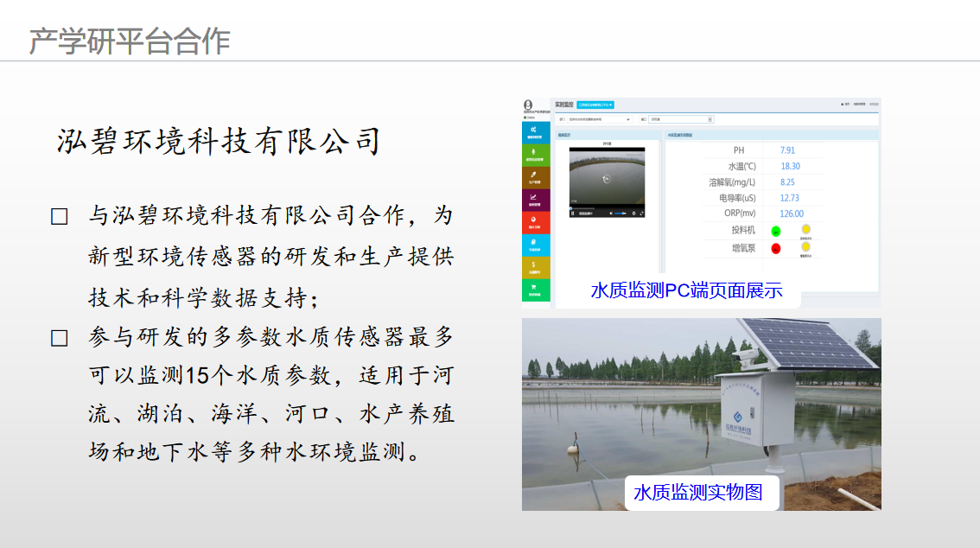Select the caption 水质监测PC端页面展示

click(x=686, y=290)
